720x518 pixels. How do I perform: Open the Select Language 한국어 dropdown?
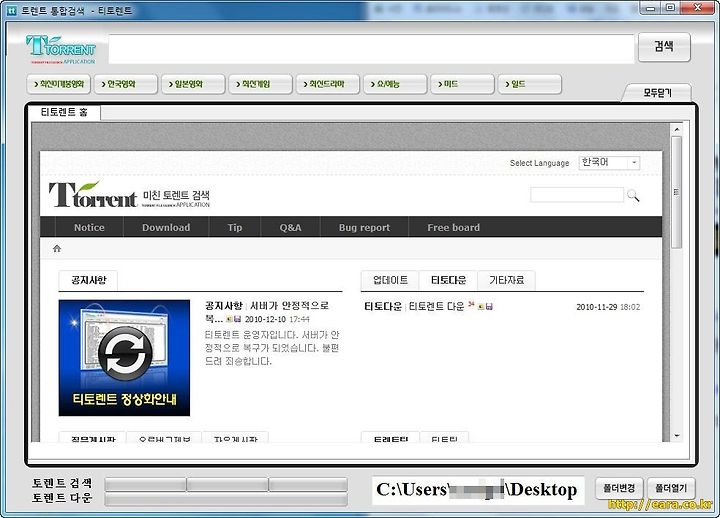coord(609,163)
